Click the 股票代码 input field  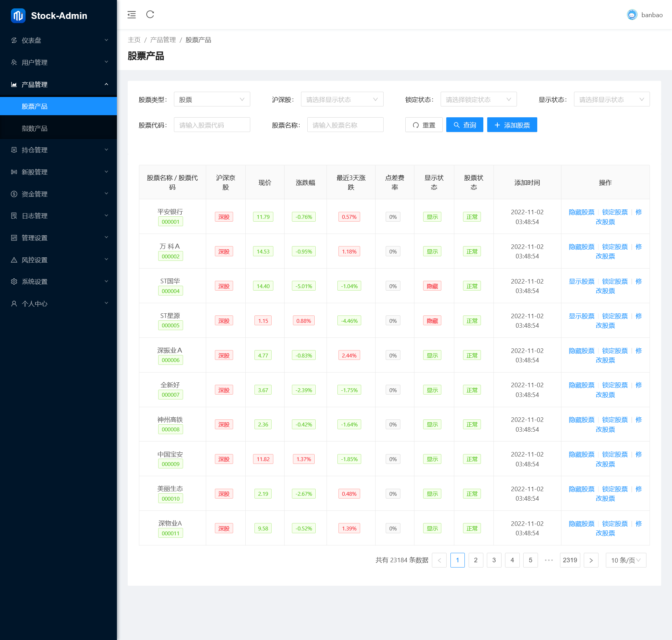(x=212, y=125)
